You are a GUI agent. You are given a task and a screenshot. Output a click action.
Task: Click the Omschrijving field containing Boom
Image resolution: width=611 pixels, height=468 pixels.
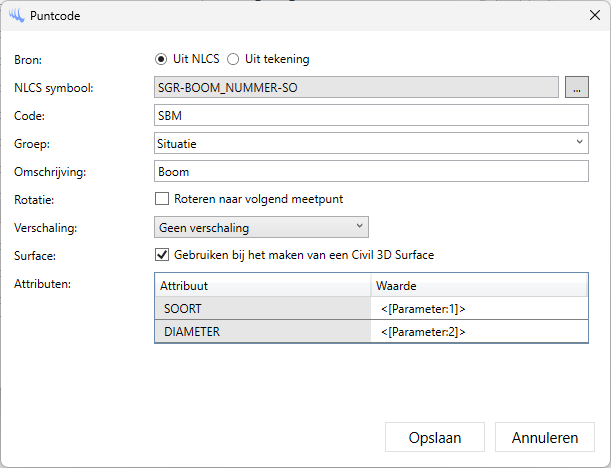(x=372, y=171)
